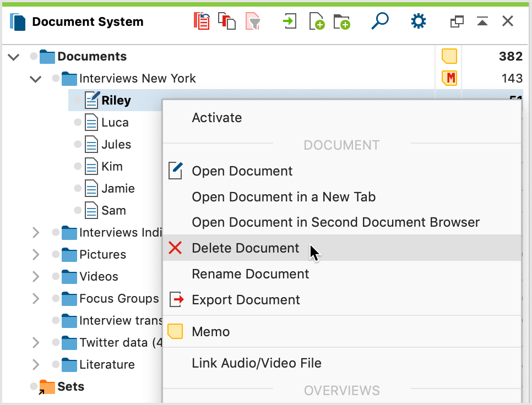Open the settings gear in Document System

pyautogui.click(x=419, y=21)
